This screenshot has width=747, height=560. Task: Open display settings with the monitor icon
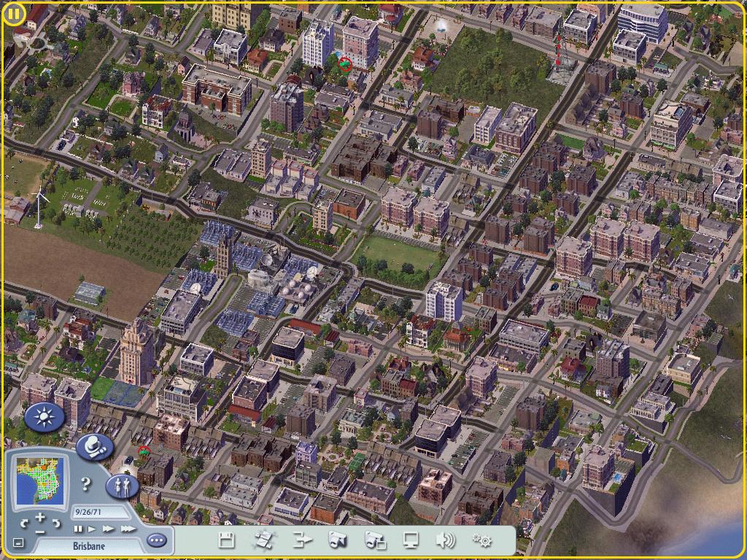click(411, 540)
